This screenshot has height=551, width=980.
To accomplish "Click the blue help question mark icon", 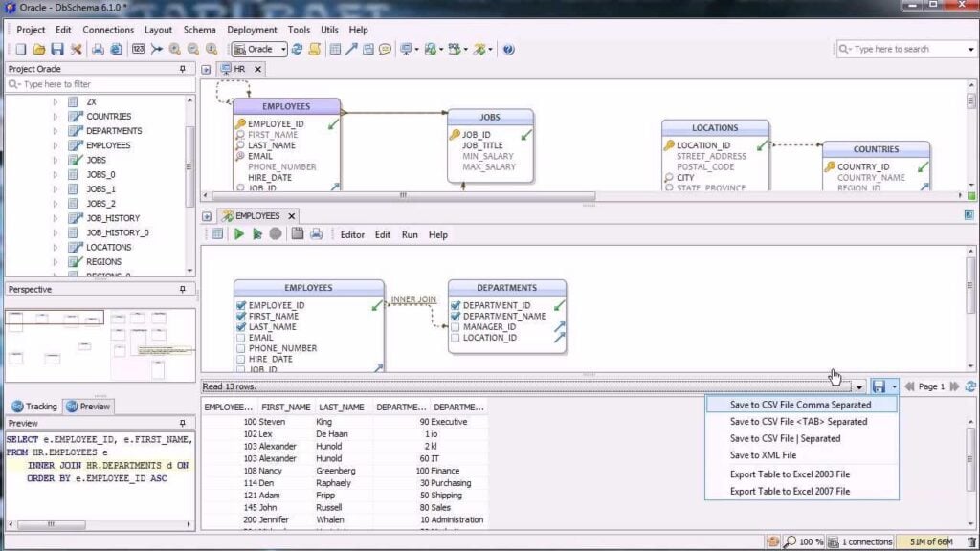I will click(x=509, y=50).
